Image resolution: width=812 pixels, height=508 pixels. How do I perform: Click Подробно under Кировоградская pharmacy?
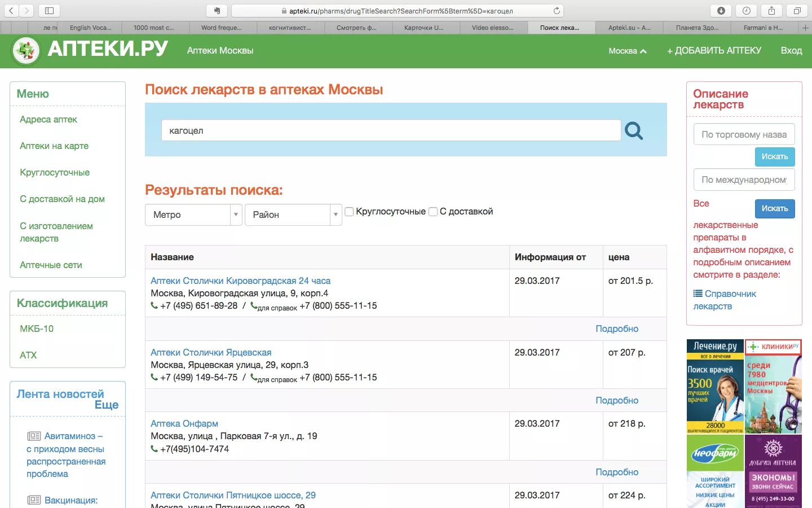[617, 329]
